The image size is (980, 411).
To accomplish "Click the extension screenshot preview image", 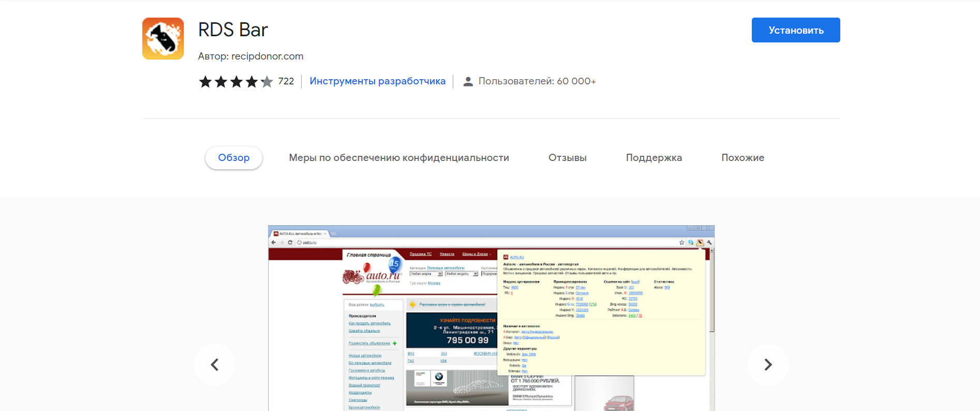I will (491, 318).
